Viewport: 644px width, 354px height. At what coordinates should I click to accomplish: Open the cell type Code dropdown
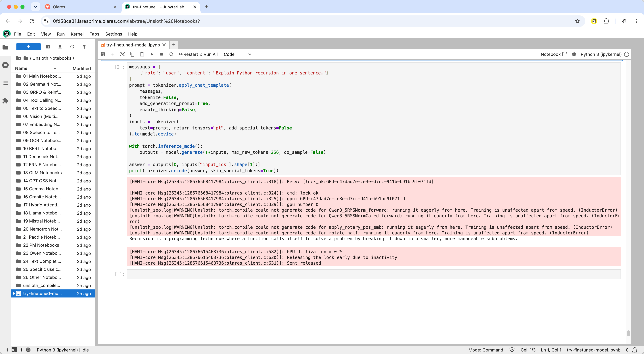pos(237,54)
